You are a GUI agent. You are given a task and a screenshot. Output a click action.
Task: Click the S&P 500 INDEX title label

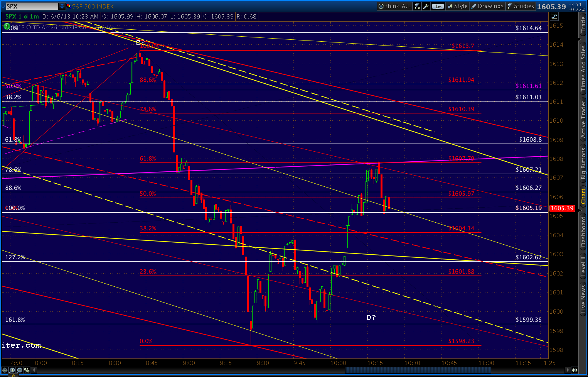(x=93, y=6)
